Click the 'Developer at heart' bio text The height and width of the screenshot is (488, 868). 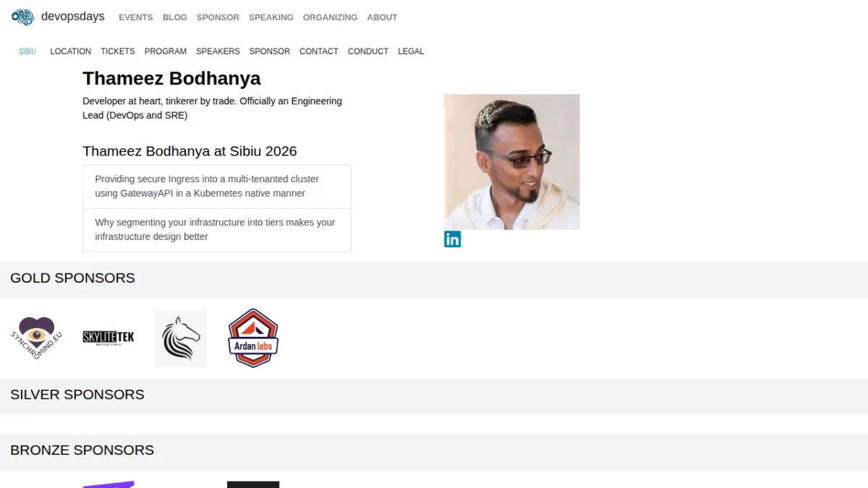[213, 108]
